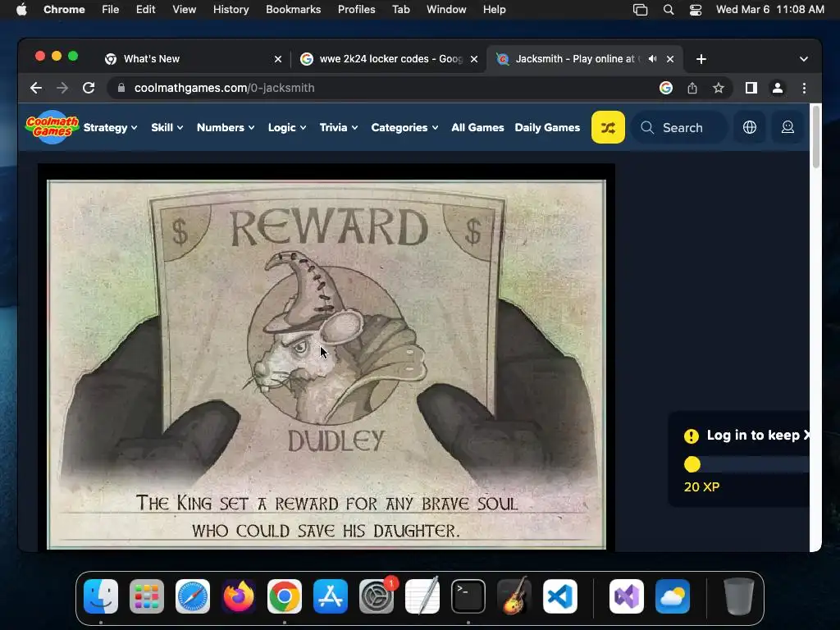Open the Window menu
The image size is (840, 630).
point(446,10)
